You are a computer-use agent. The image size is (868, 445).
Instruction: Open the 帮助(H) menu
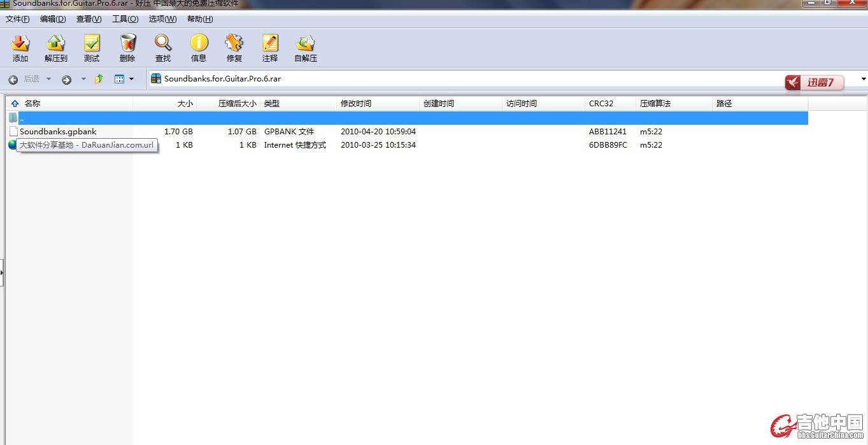pyautogui.click(x=200, y=19)
